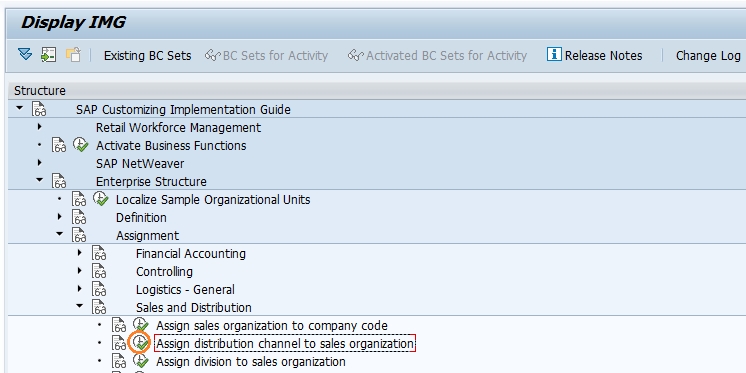Screen dimensions: 746x373
Task: Click the Expand All double-arrow toolbar icon
Action: pyautogui.click(x=25, y=55)
